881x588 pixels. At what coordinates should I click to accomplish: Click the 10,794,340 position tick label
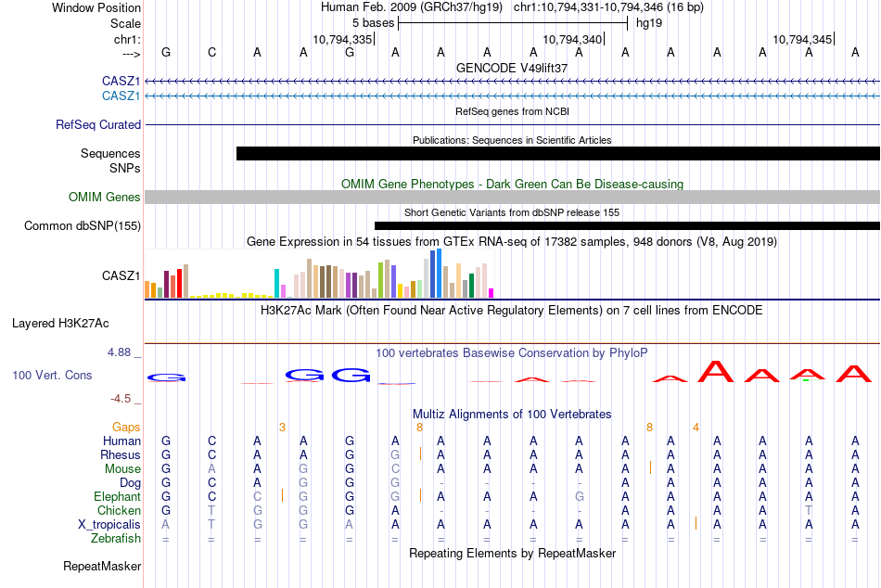[572, 39]
